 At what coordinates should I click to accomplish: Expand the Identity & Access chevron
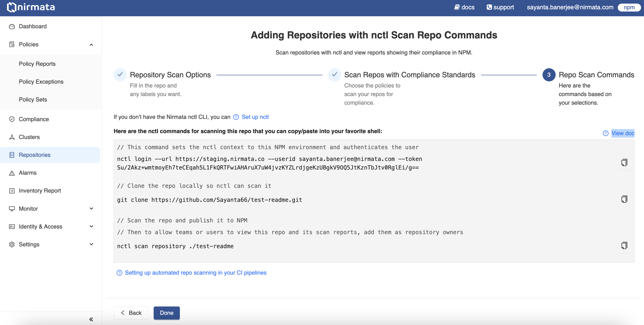91,226
